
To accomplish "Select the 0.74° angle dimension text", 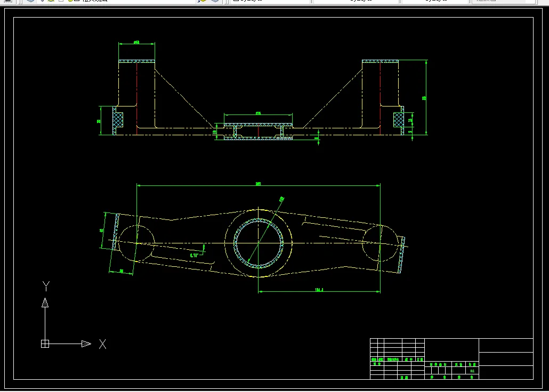I will pos(195,256).
